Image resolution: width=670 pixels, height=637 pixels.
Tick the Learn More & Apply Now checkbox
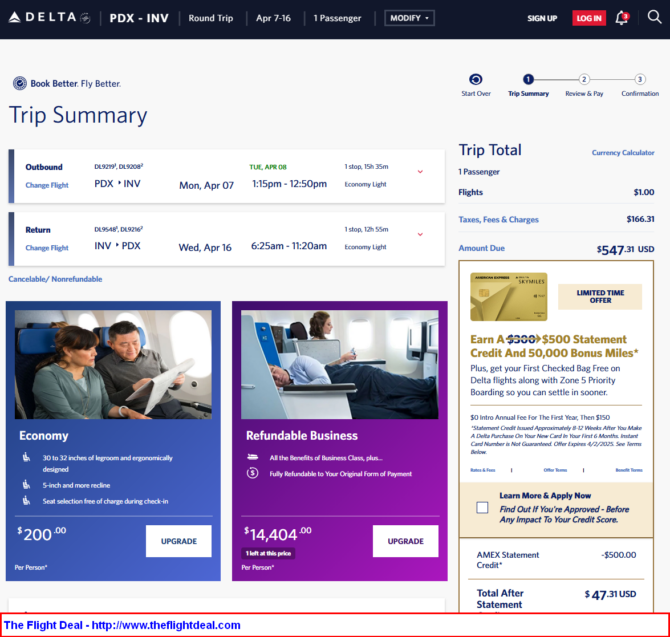pyautogui.click(x=482, y=508)
